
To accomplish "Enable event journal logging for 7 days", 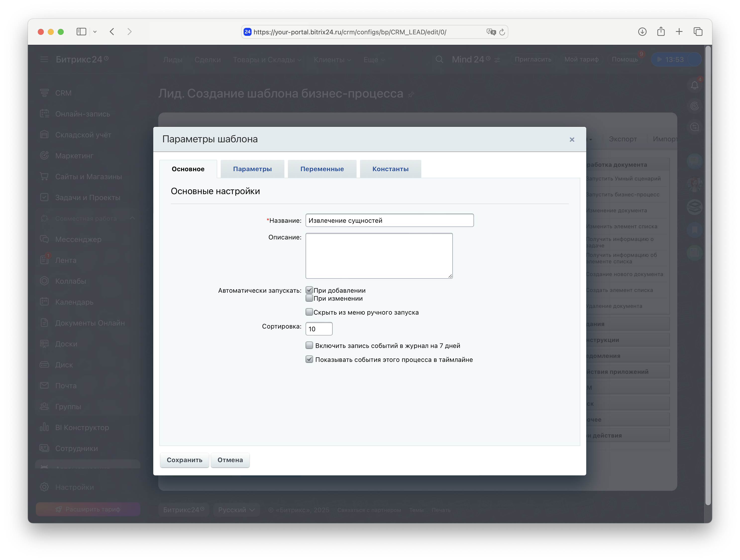I will [309, 345].
